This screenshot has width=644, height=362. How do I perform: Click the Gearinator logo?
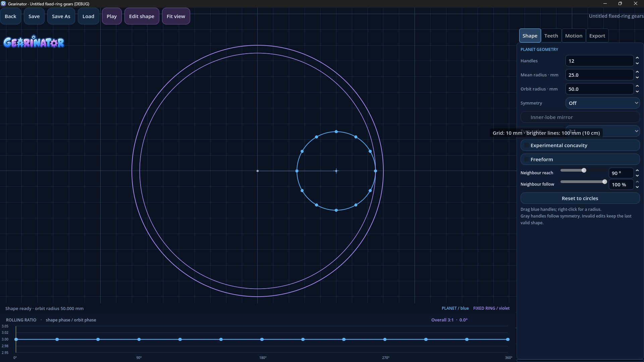coord(34,42)
